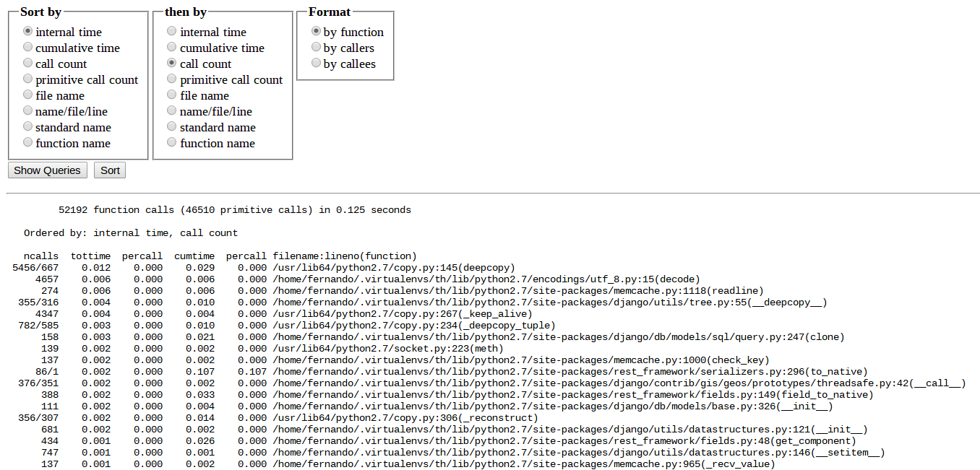Click ncalls value 86/1
The width and height of the screenshot is (980, 470).
click(x=47, y=372)
